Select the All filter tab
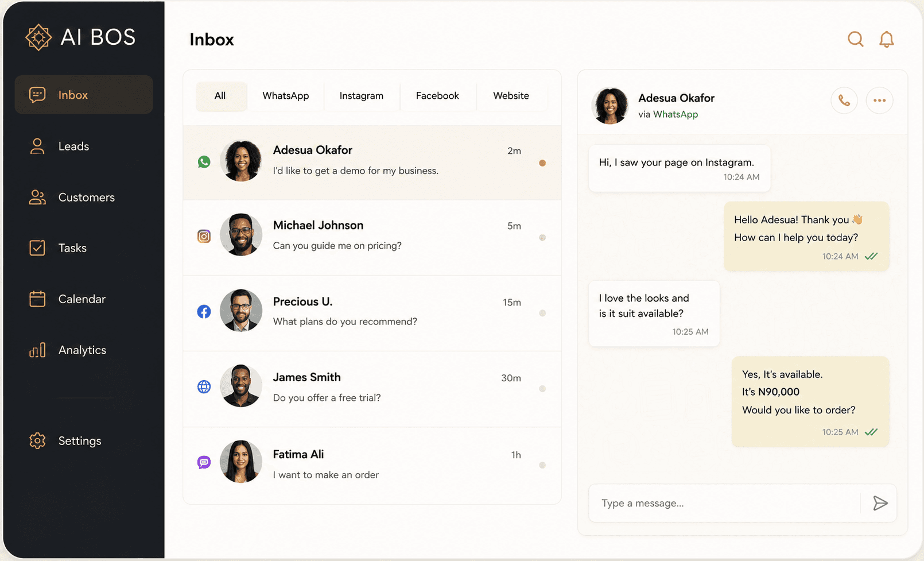 pyautogui.click(x=221, y=96)
